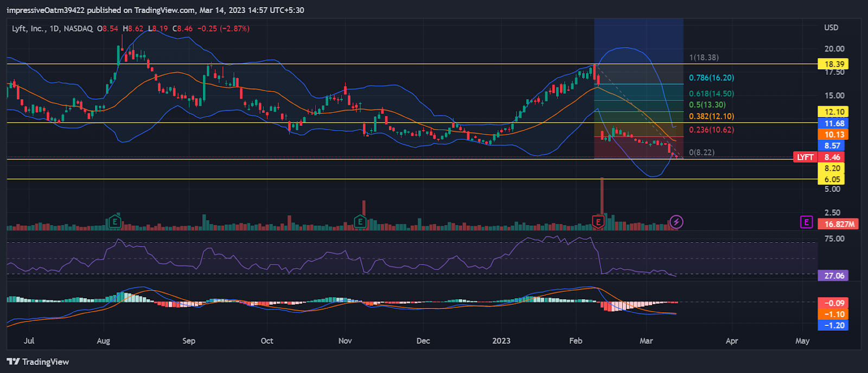868x373 pixels.
Task: Click the RSI value 27.06 label
Action: (834, 275)
